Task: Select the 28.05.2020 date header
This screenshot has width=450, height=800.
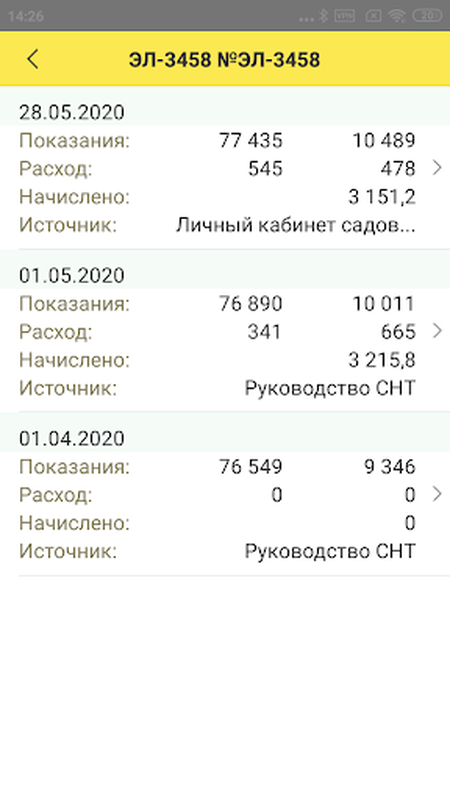Action: 72,112
